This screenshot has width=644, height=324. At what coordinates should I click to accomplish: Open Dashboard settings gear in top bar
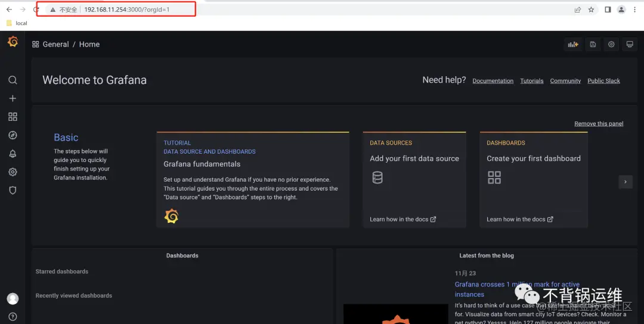(x=611, y=44)
